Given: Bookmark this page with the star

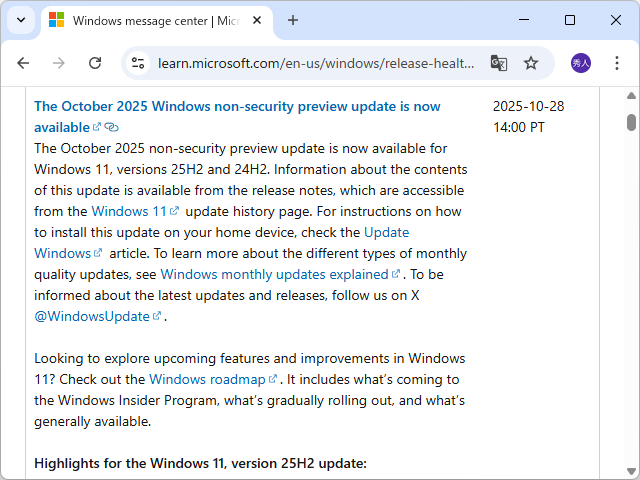Looking at the screenshot, I should click(531, 63).
